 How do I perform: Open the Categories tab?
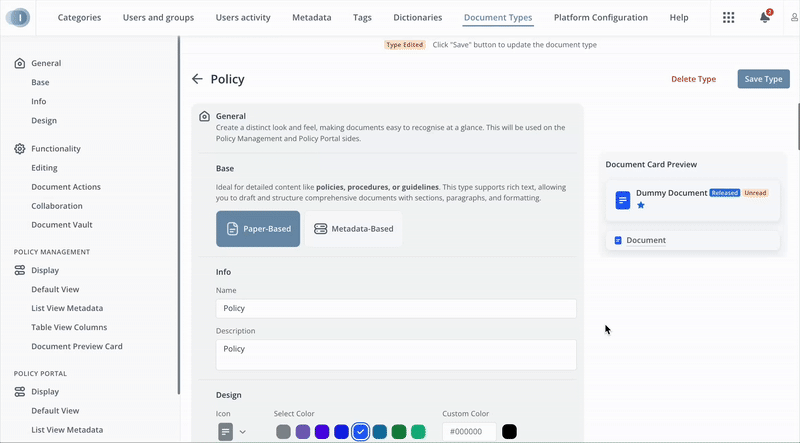[80, 17]
